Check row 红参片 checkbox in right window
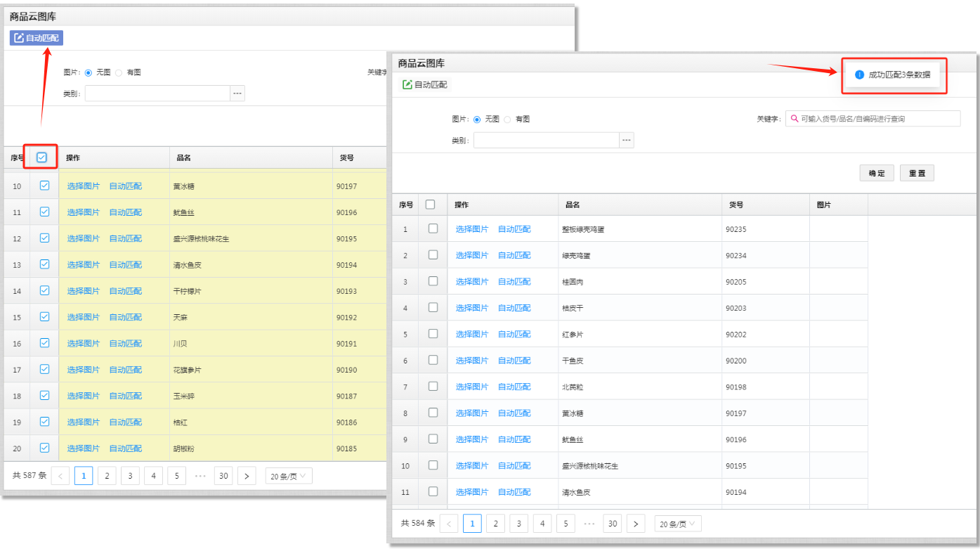The height and width of the screenshot is (549, 980). point(433,333)
